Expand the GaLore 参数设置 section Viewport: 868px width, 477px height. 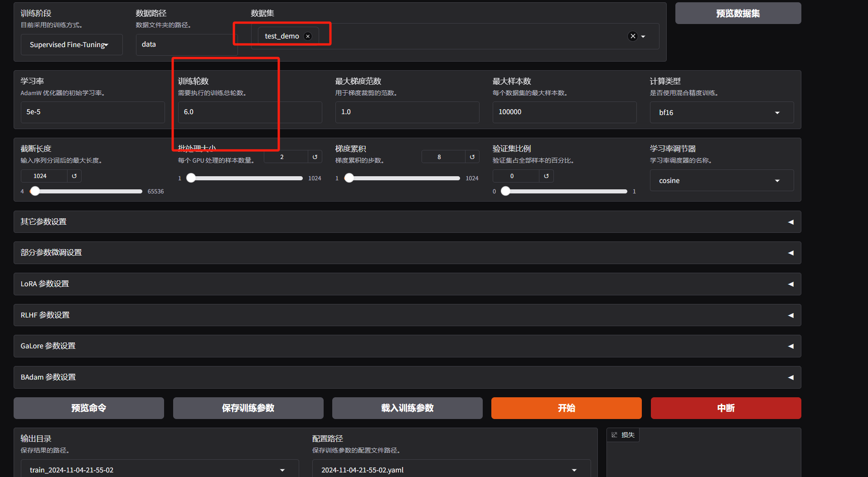click(407, 346)
